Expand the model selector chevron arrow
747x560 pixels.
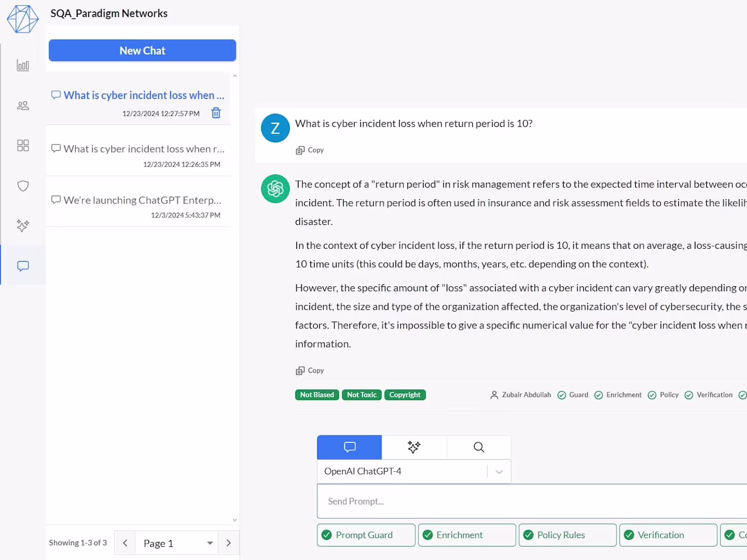point(499,471)
